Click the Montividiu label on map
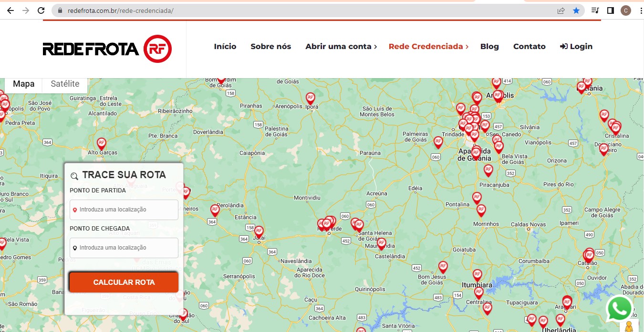The height and width of the screenshot is (332, 644). [307, 198]
